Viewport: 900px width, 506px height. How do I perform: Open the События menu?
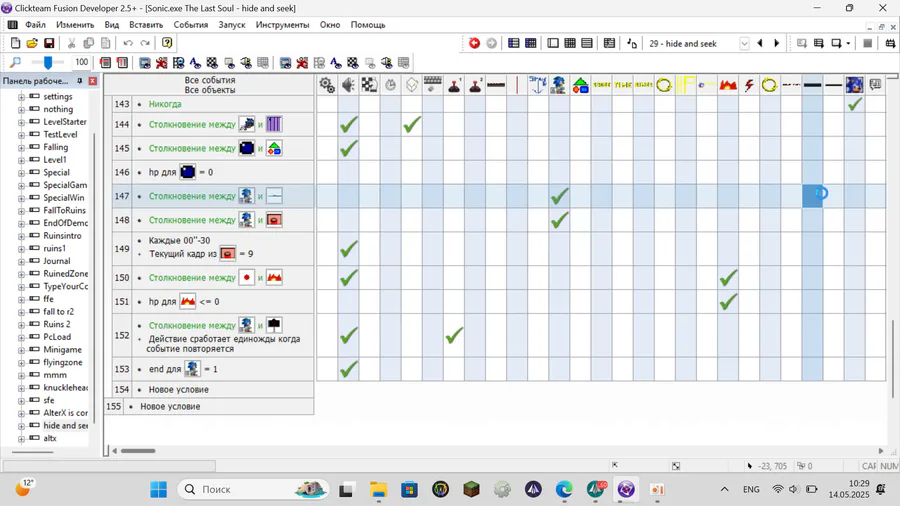coord(191,25)
